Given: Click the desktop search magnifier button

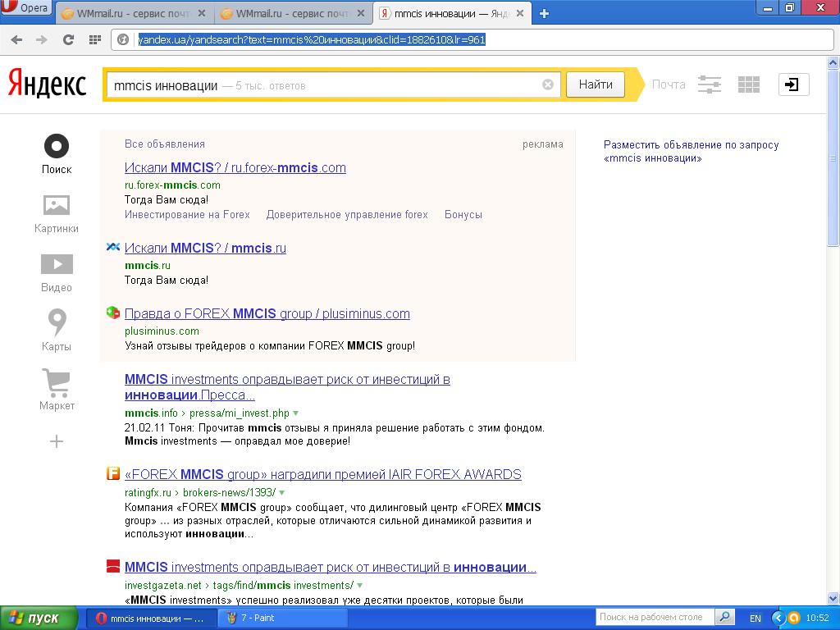Looking at the screenshot, I should [x=724, y=617].
